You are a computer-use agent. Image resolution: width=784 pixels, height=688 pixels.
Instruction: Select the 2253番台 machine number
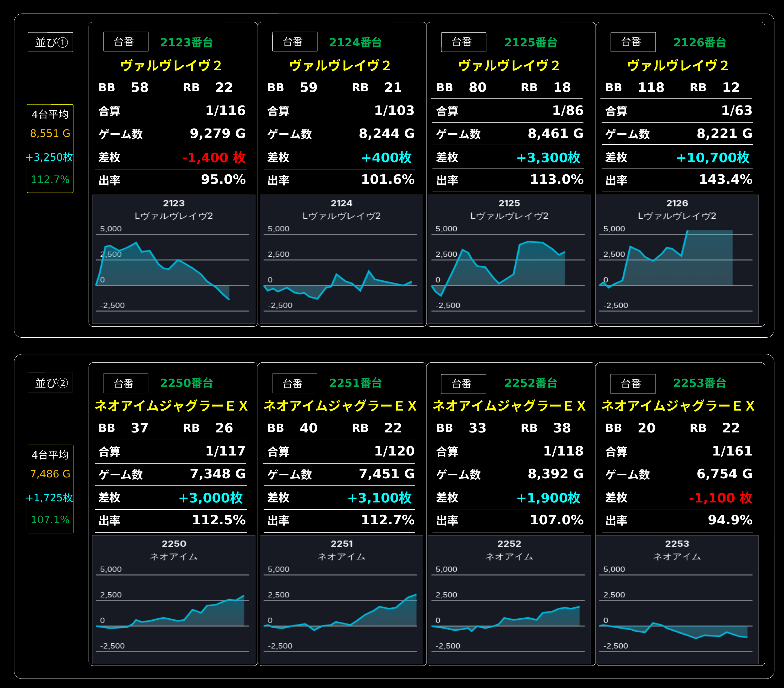click(700, 383)
